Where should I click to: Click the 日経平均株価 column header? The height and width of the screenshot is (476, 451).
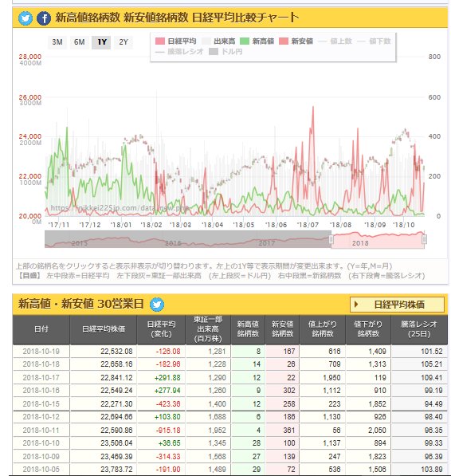[104, 329]
